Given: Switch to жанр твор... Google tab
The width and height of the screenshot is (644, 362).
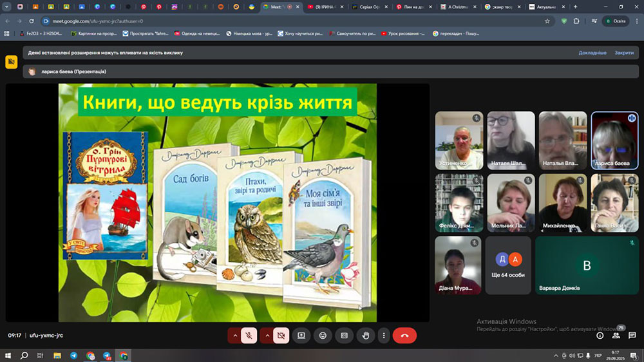Looking at the screenshot, I should tap(503, 7).
